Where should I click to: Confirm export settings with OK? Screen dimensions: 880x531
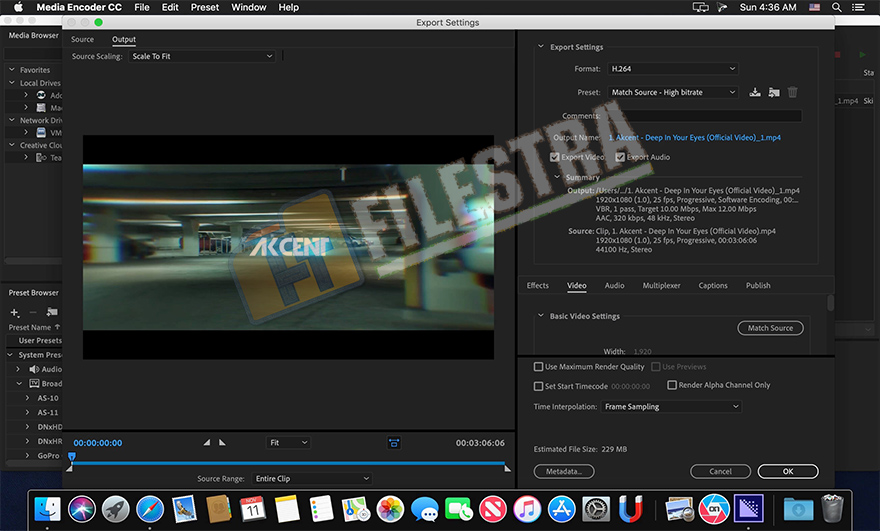pos(788,472)
